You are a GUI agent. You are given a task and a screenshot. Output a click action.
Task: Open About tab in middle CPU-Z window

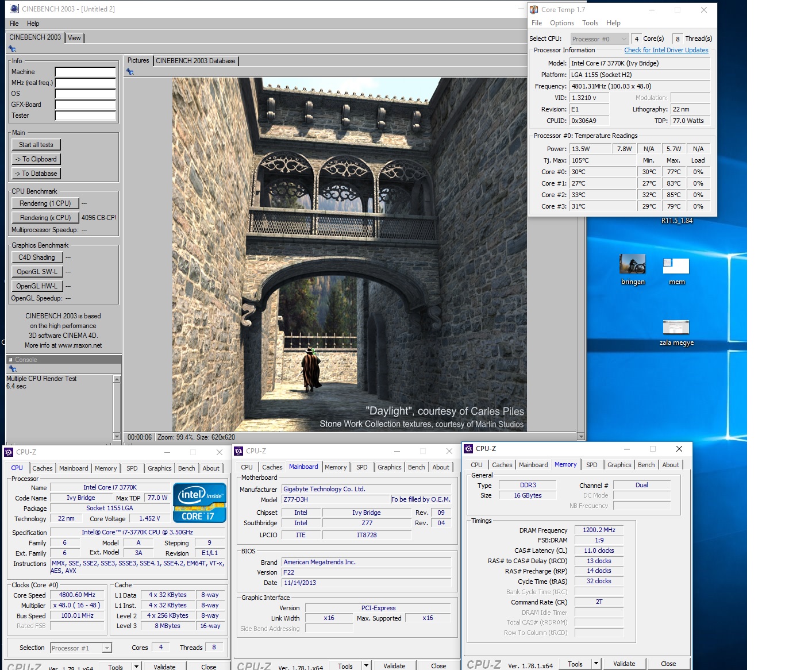pyautogui.click(x=441, y=467)
